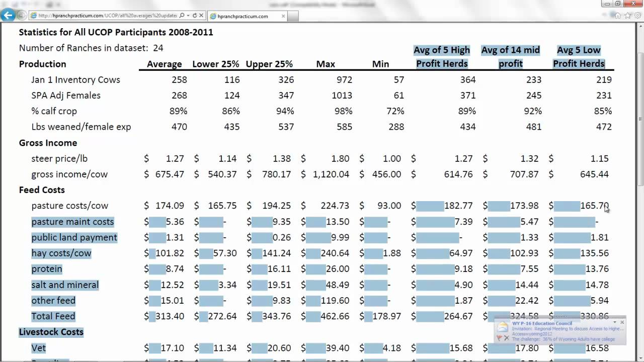Open browser Tools gear menu

point(637,16)
